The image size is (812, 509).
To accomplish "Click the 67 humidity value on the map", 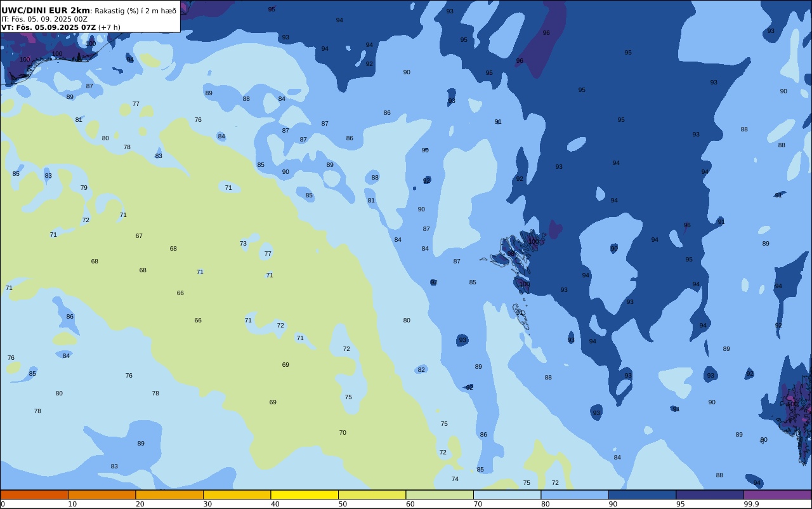I will point(139,236).
